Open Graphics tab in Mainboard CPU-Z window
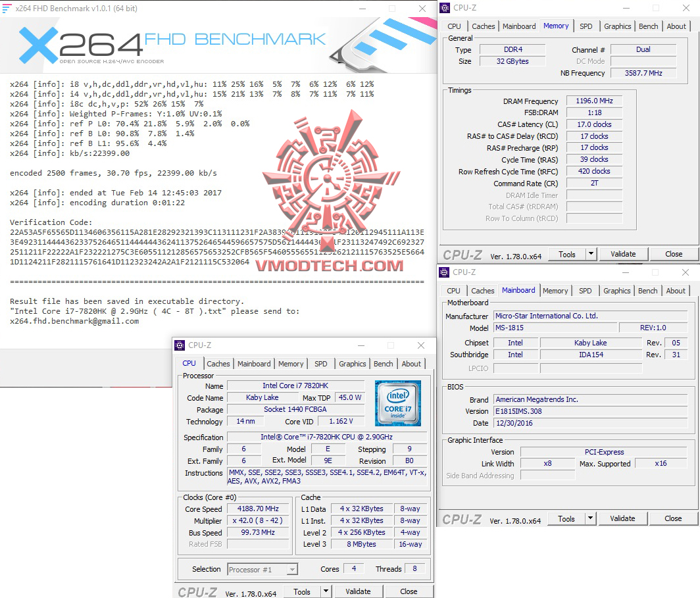The width and height of the screenshot is (700, 598). pyautogui.click(x=617, y=291)
